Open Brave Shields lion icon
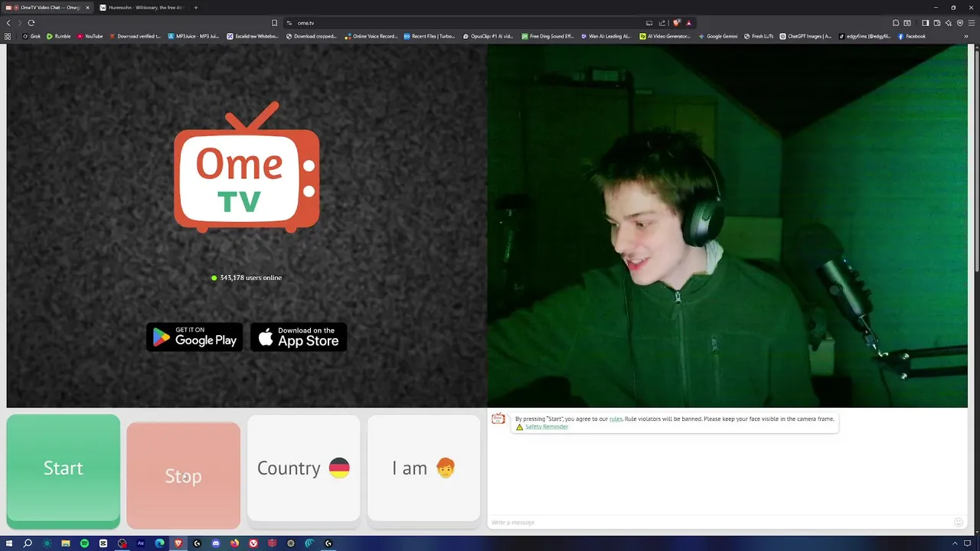The image size is (980, 551). click(676, 23)
